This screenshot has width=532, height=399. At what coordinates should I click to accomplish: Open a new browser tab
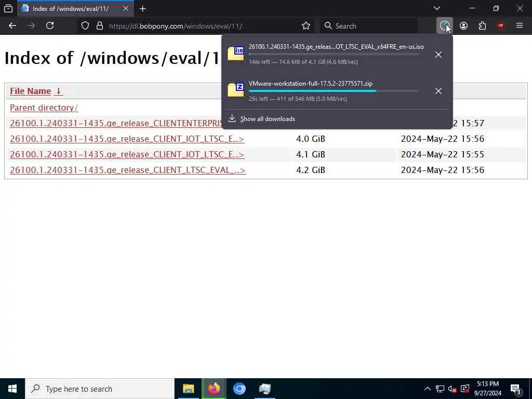pos(142,9)
